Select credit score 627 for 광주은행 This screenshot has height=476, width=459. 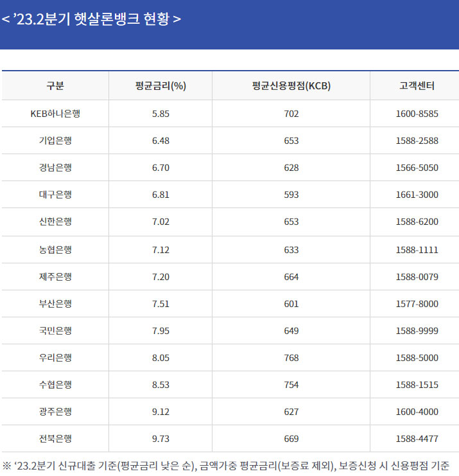coord(291,412)
